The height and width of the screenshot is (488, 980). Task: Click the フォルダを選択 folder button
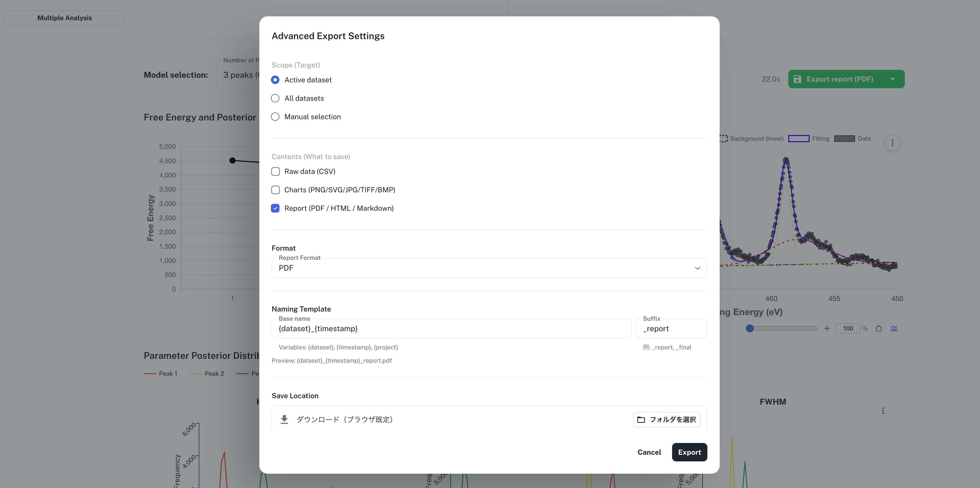[666, 419]
